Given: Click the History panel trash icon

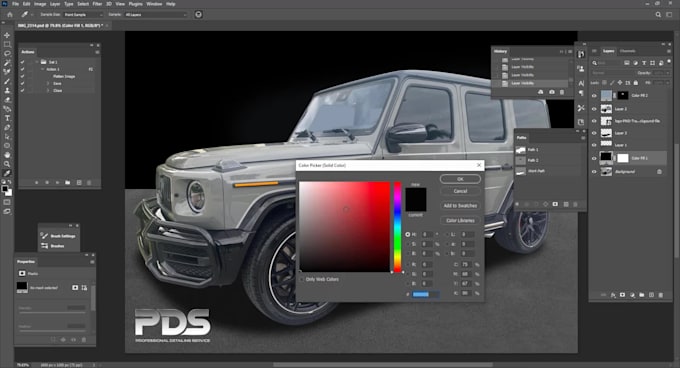Looking at the screenshot, I should coord(562,92).
